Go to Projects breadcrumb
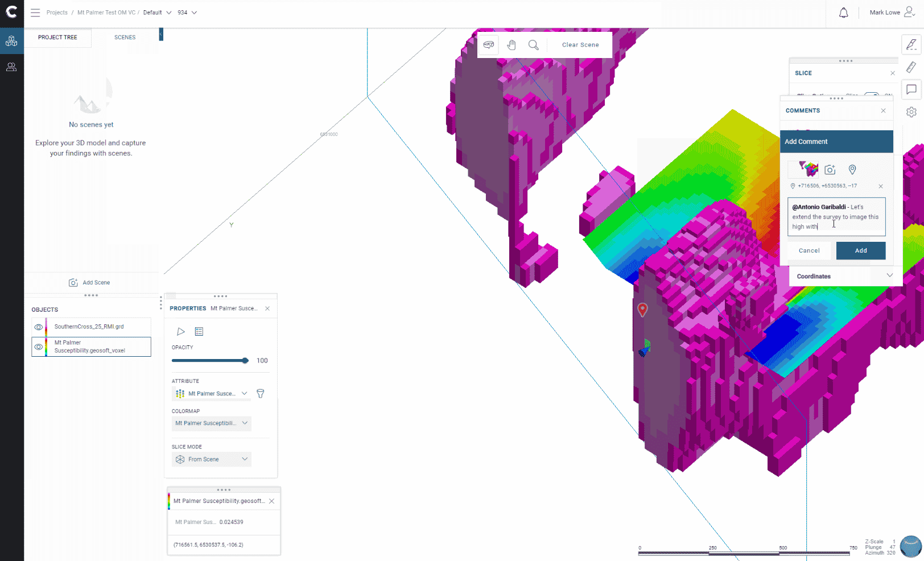This screenshot has width=924, height=561. 57,13
